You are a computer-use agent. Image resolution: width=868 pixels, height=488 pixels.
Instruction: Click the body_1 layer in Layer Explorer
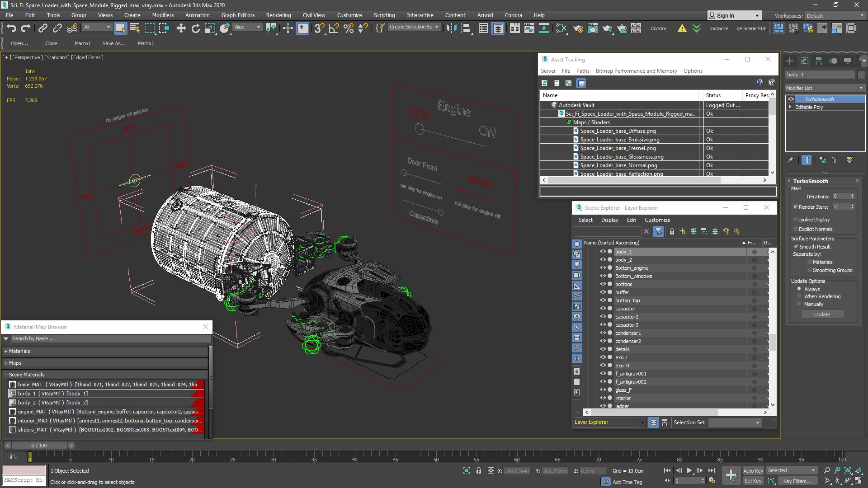pos(623,251)
